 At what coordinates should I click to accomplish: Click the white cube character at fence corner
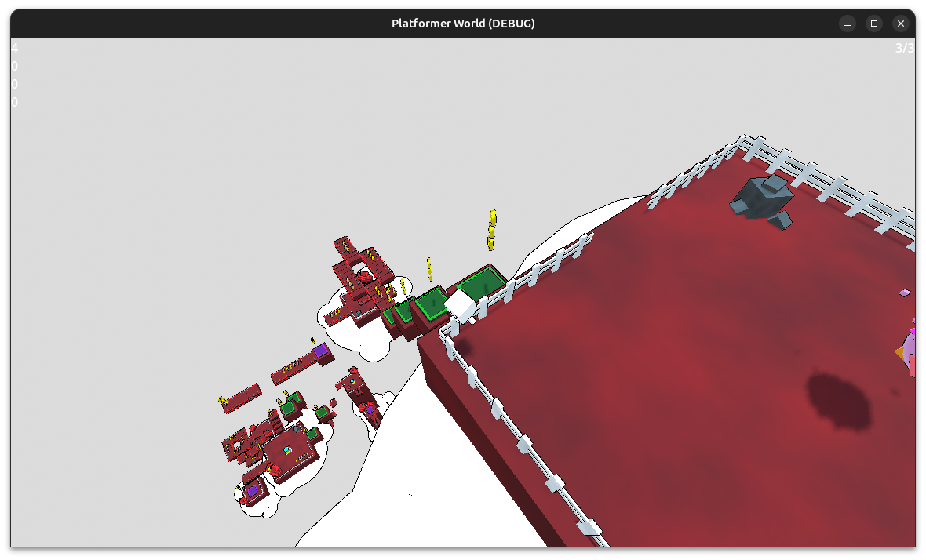pyautogui.click(x=461, y=305)
